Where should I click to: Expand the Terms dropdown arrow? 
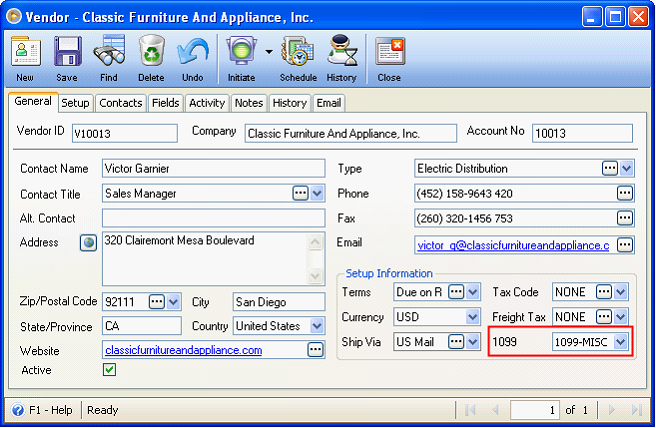(473, 292)
